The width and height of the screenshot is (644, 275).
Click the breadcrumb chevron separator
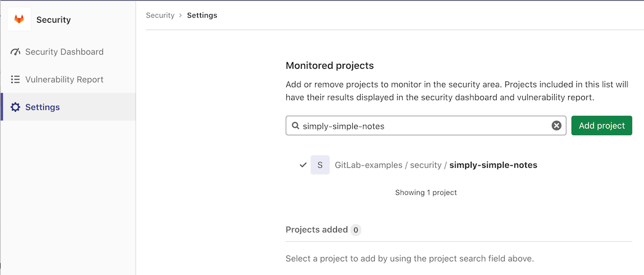181,15
